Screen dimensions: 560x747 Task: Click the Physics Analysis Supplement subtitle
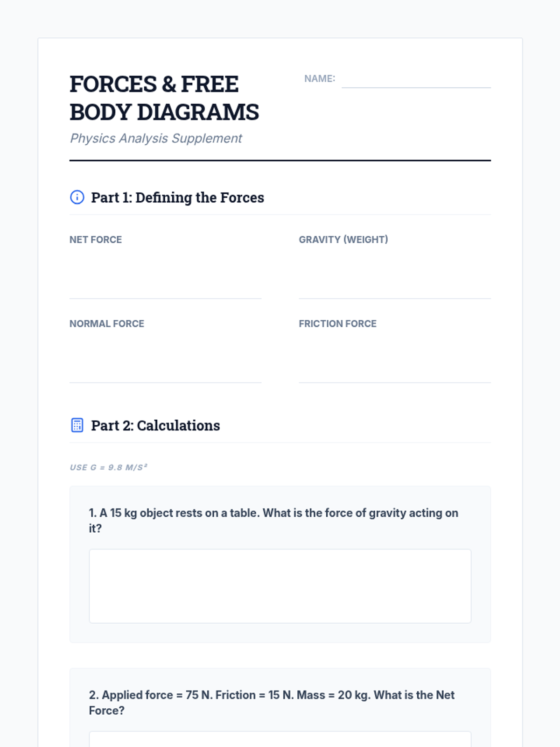click(156, 138)
